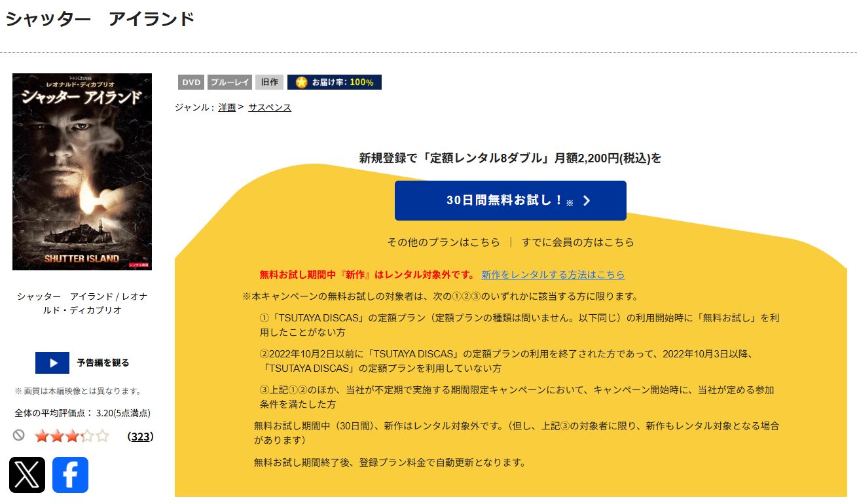The height and width of the screenshot is (504, 857).
Task: Click 予告編を観る label text
Action: tap(103, 363)
